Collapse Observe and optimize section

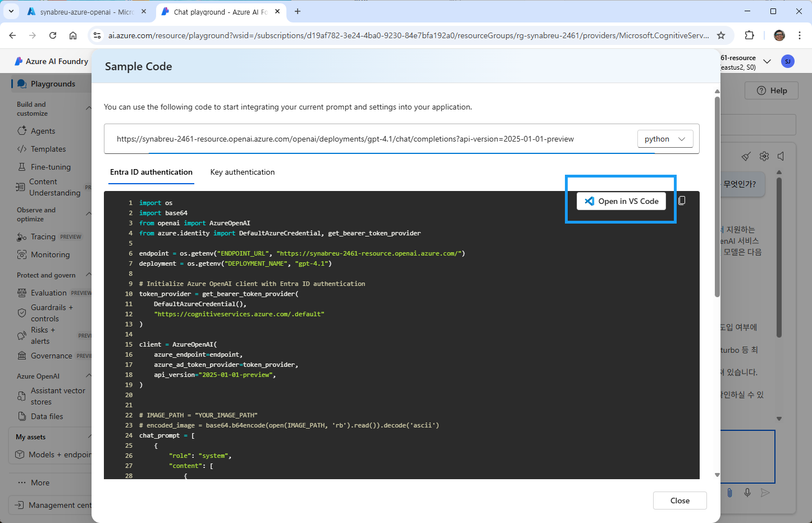[88, 213]
